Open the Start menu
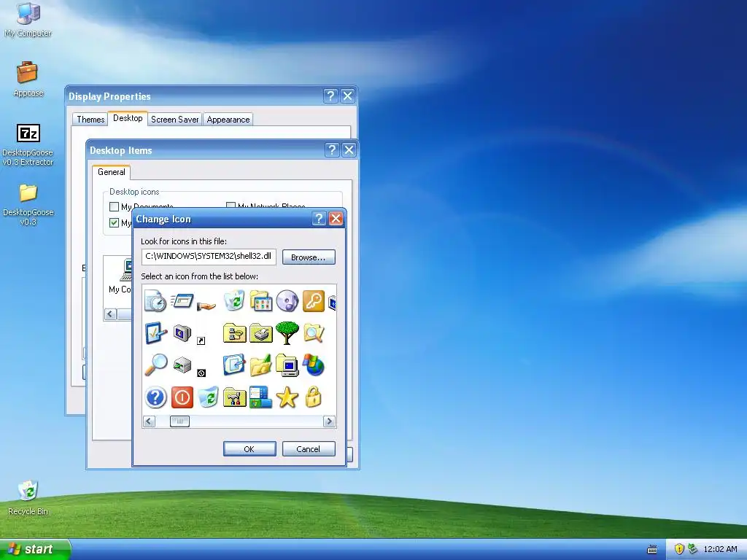The height and width of the screenshot is (560, 747). [x=35, y=549]
